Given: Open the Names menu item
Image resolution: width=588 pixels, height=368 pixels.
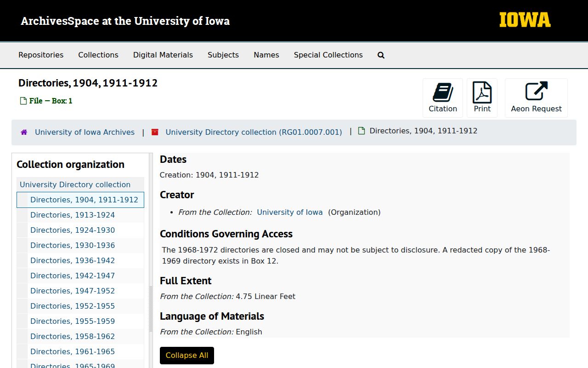Looking at the screenshot, I should (x=266, y=55).
